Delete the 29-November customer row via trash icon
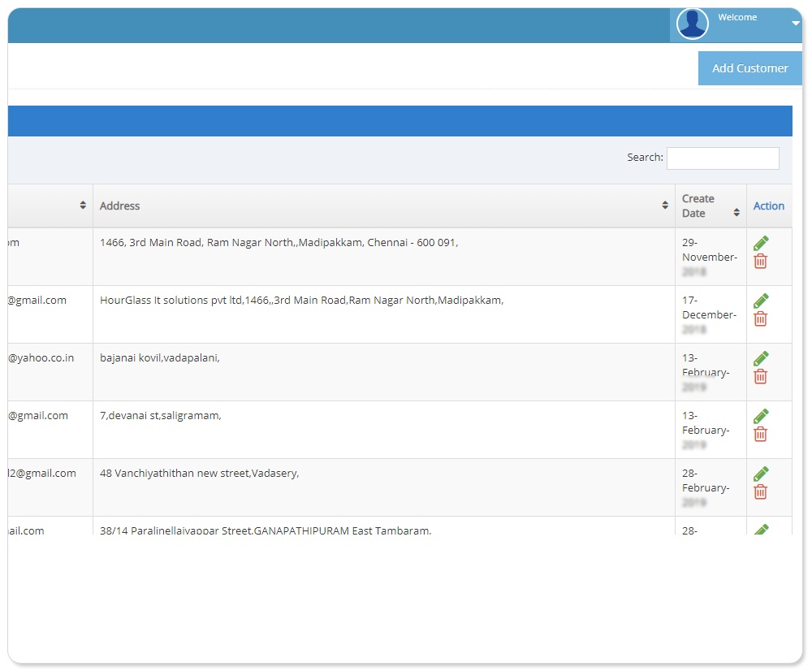The height and width of the screenshot is (671, 812). point(760,261)
